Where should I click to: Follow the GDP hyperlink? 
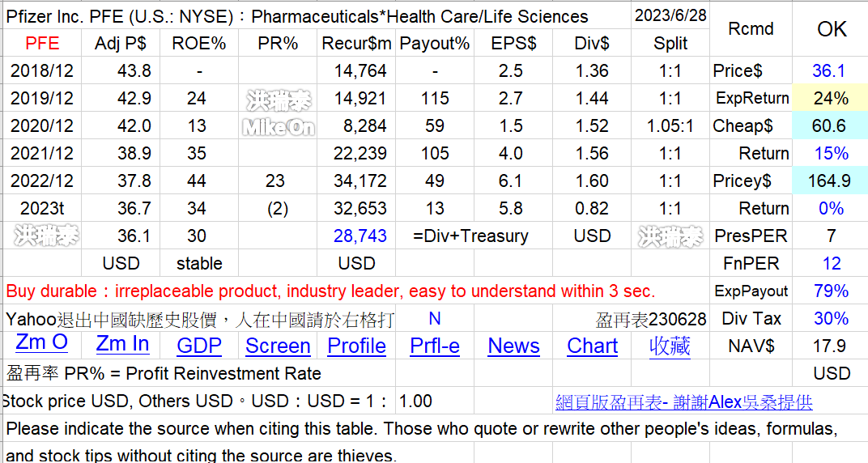pyautogui.click(x=198, y=346)
